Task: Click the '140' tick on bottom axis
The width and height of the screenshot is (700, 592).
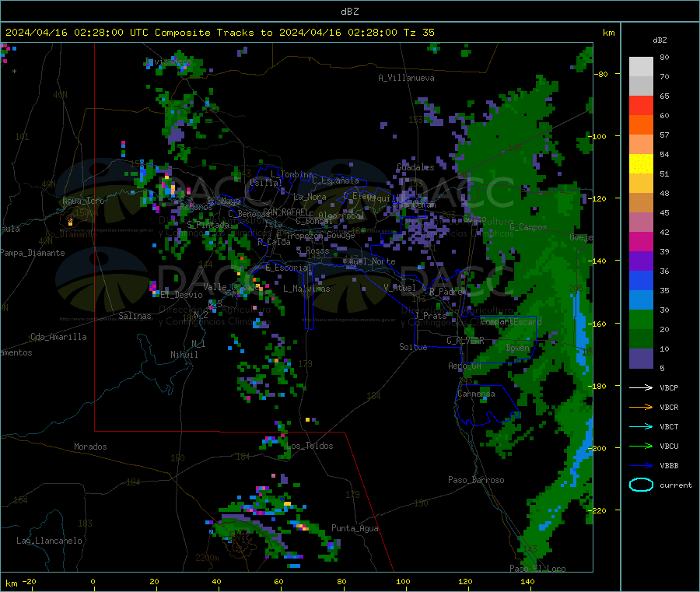Action: (x=527, y=581)
